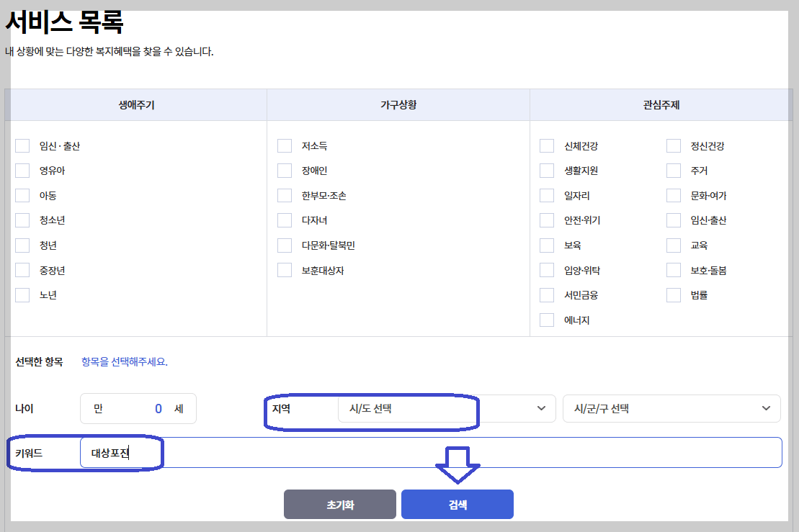Select the 주거 topic checkbox
Viewport: 799px width, 532px height.
click(673, 170)
